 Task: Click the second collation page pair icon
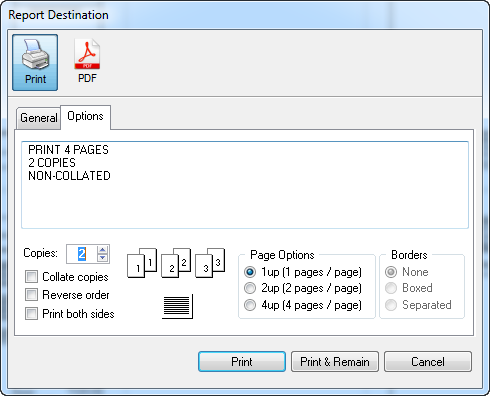pyautogui.click(x=176, y=263)
